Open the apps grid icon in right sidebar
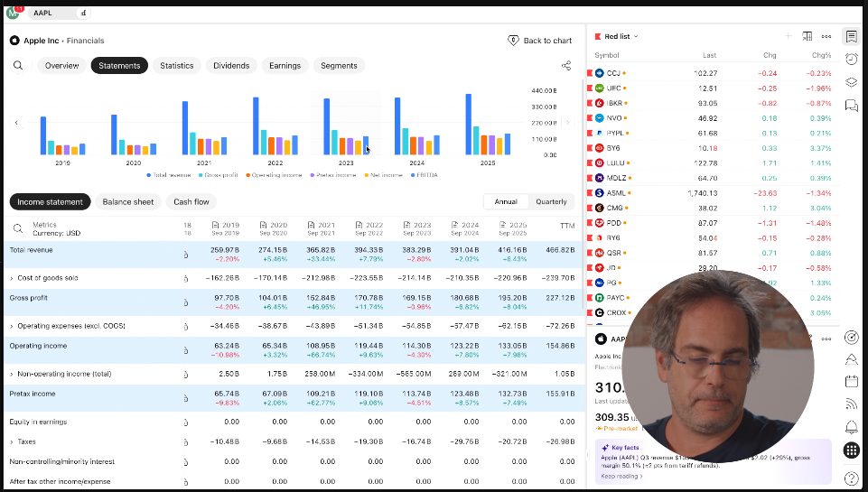This screenshot has width=868, height=492. point(851,450)
